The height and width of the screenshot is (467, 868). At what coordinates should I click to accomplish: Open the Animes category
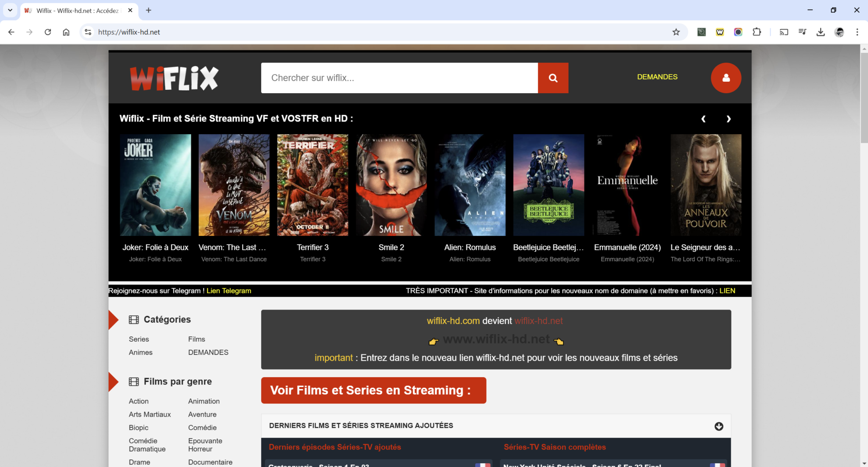[141, 352]
